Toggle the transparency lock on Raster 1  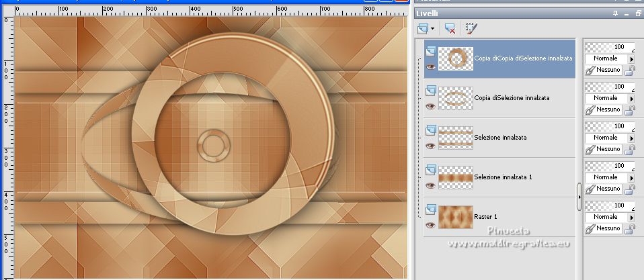click(x=630, y=229)
